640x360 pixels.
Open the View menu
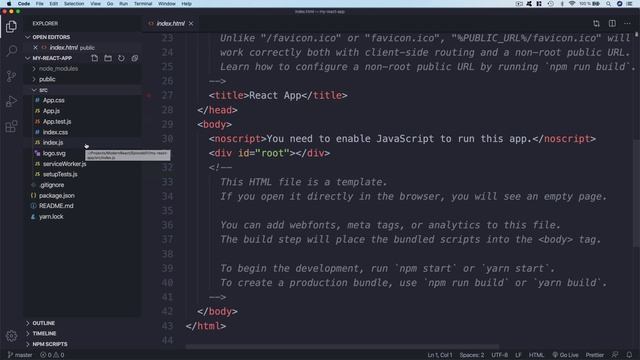(x=95, y=4)
